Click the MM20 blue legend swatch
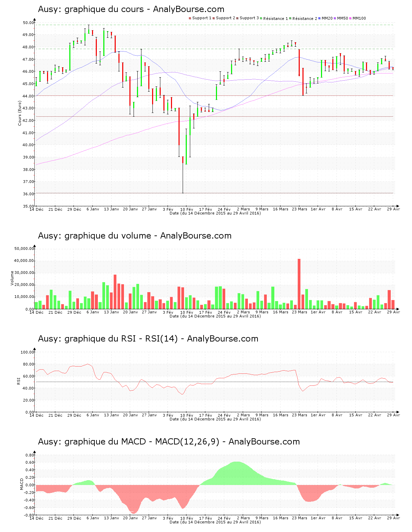The image size is (412, 532). 319,18
